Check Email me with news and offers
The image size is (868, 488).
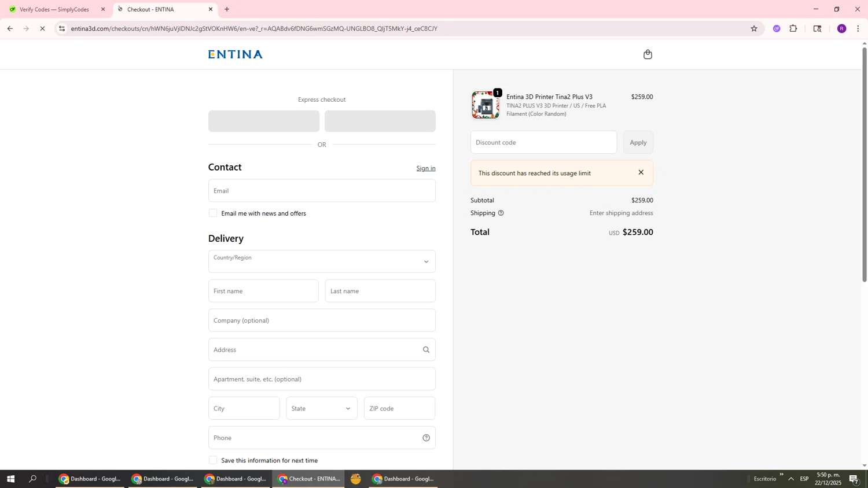[x=213, y=213]
